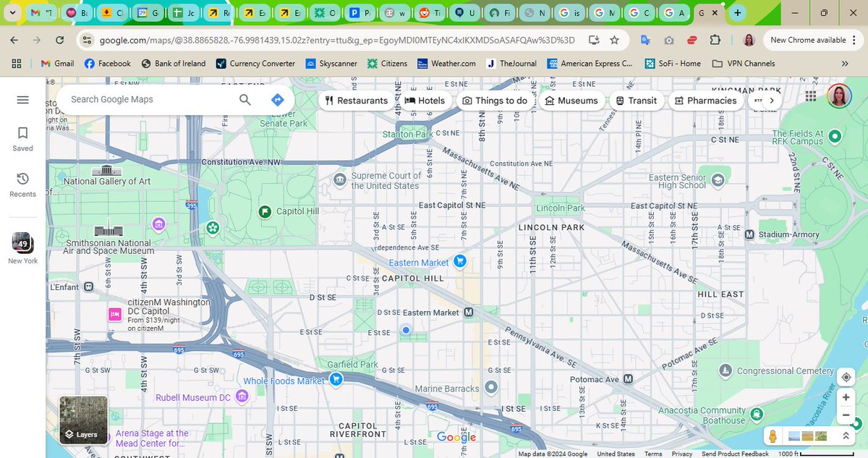Click the United States footer link
This screenshot has width=868, height=458.
tap(616, 454)
